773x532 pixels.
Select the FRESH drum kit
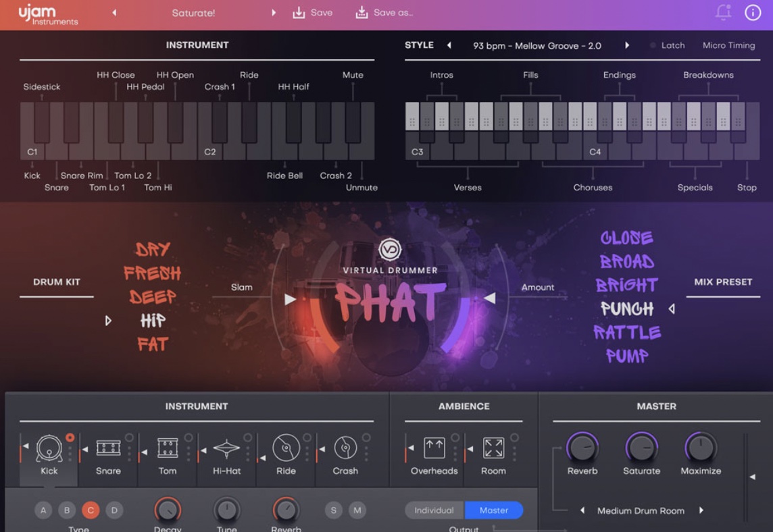coord(152,273)
